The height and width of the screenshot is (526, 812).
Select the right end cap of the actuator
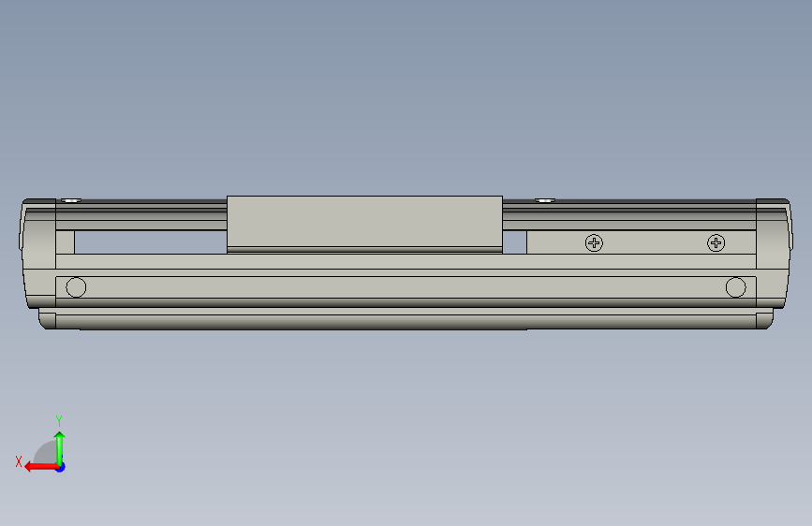click(775, 254)
